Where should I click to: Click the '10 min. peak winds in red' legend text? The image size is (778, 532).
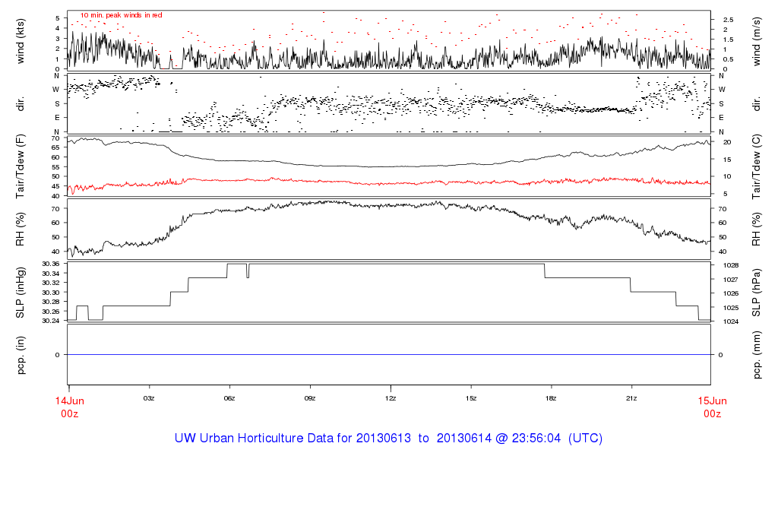(121, 15)
